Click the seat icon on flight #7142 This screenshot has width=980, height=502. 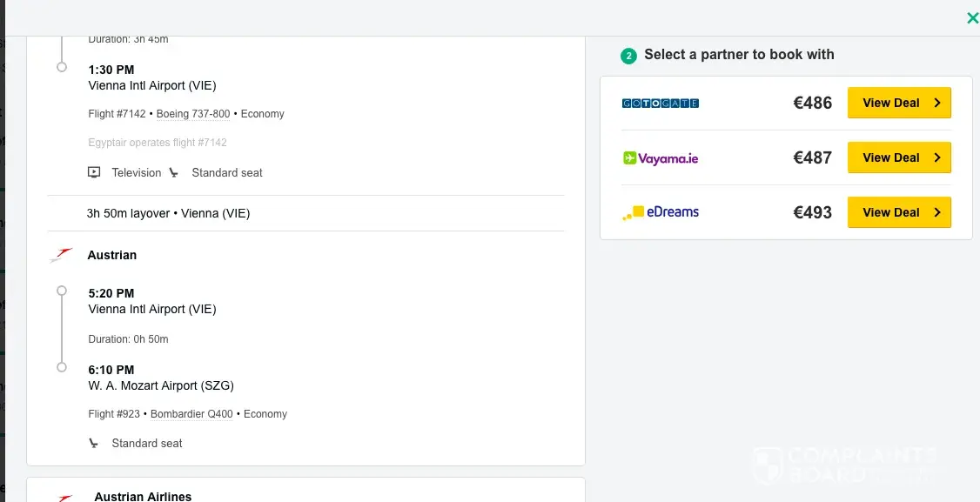point(174,173)
